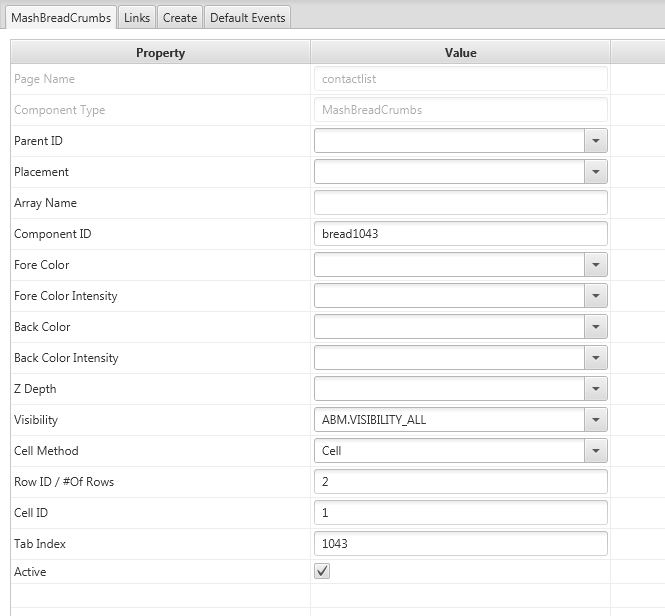Click the Property column header
Image resolution: width=665 pixels, height=616 pixels.
pyautogui.click(x=160, y=53)
